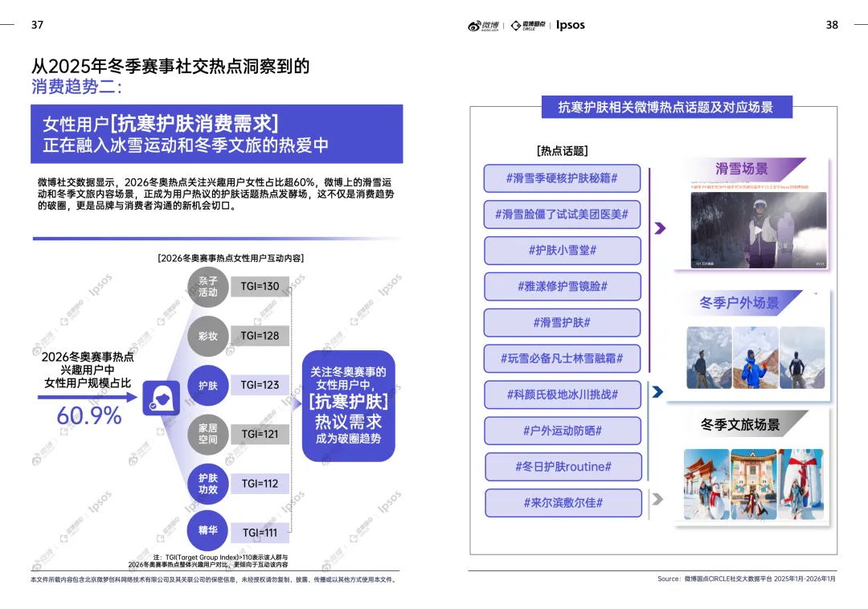Click the TGI note footnote
The width and height of the screenshot is (868, 609).
tap(209, 561)
